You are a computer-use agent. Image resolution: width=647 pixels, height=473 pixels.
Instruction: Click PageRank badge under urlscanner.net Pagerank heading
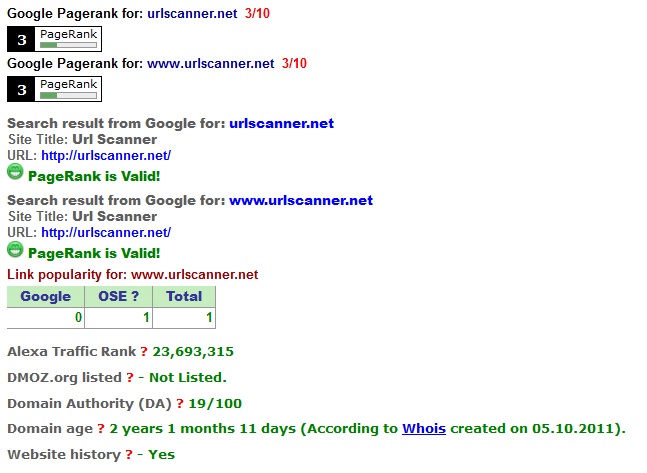(x=54, y=39)
